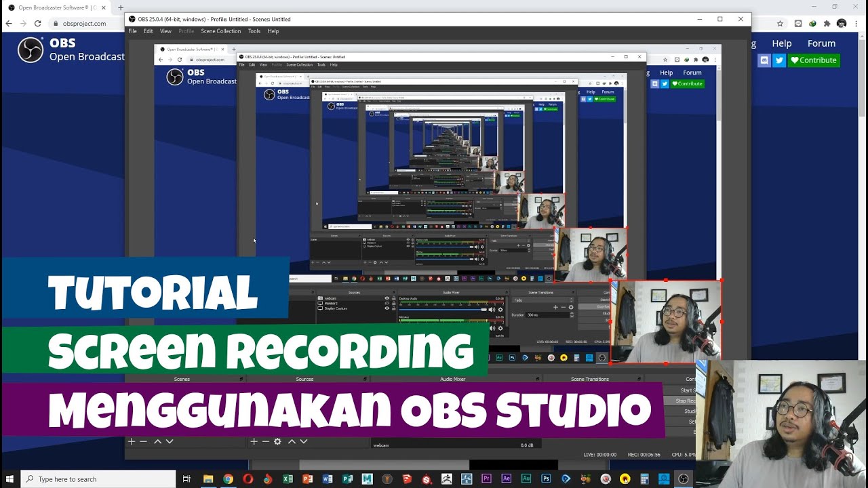The image size is (868, 488).
Task: Add a scene with the Scenes plus icon
Action: tap(132, 441)
